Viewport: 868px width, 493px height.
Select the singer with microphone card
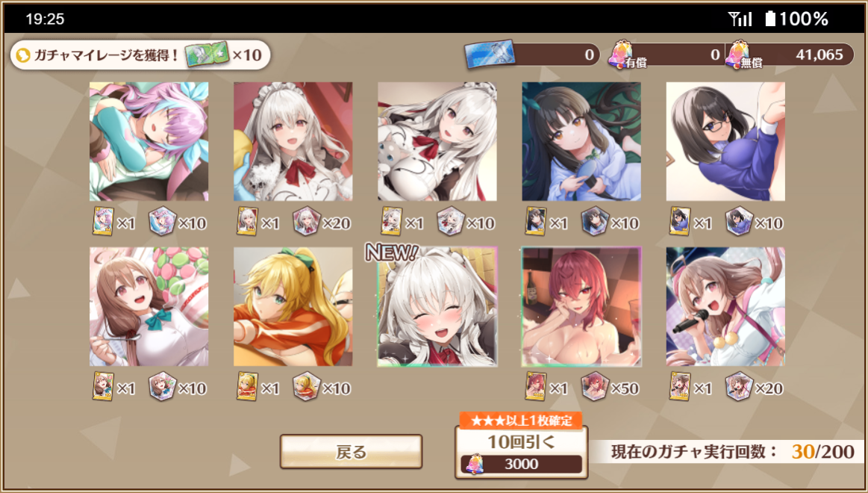tap(725, 307)
